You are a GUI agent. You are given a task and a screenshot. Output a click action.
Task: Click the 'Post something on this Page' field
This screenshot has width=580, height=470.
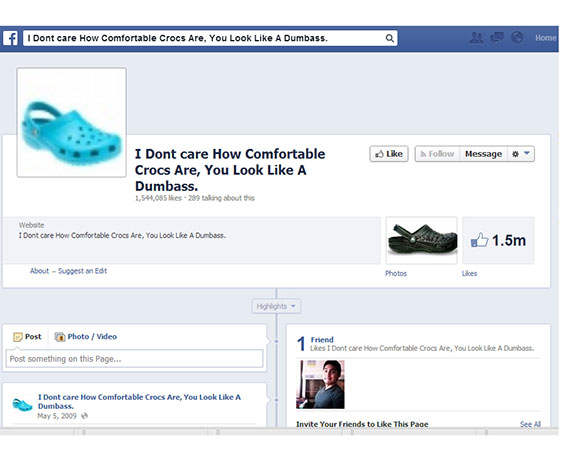(134, 359)
